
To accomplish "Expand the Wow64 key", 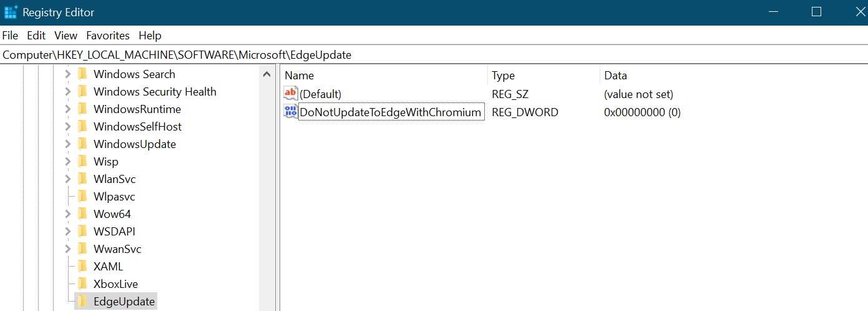I will (x=67, y=214).
